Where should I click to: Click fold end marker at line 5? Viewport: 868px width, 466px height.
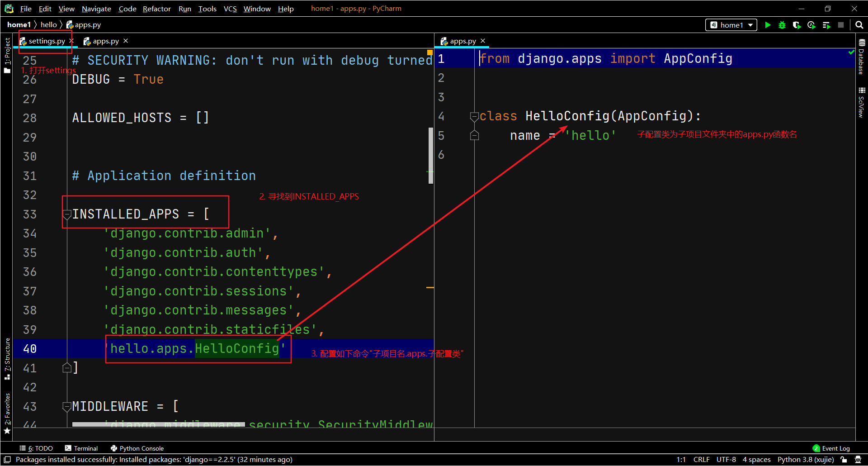click(474, 135)
